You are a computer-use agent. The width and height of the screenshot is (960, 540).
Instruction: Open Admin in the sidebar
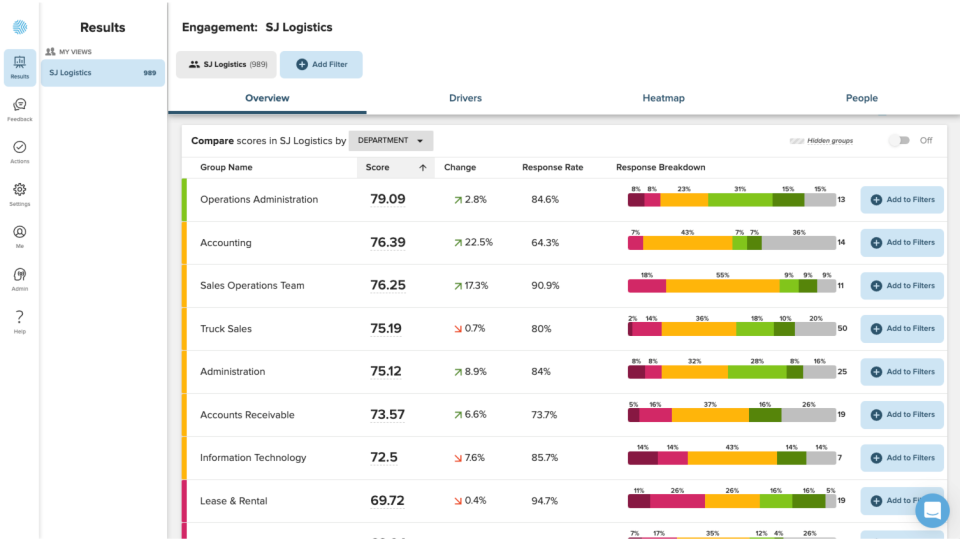(20, 279)
